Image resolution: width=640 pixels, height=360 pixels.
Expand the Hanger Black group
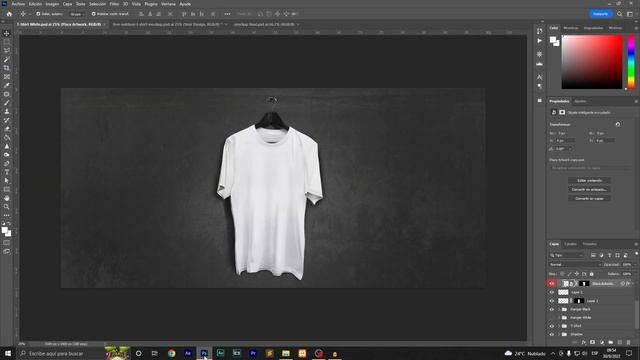pos(559,309)
